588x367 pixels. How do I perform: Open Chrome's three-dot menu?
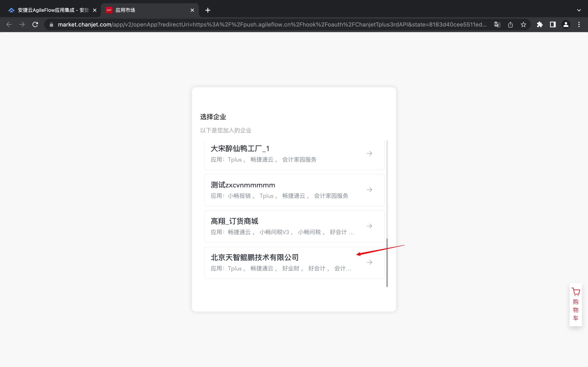click(x=579, y=24)
